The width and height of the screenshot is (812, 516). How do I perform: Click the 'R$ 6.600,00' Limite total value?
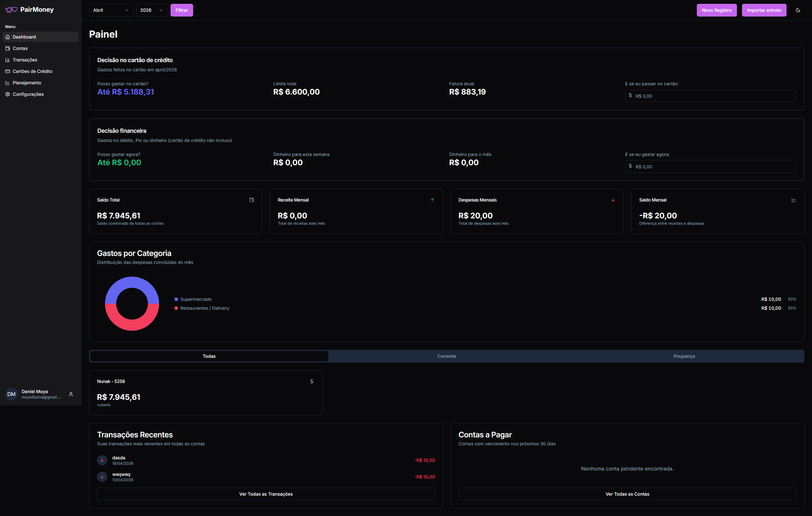[297, 92]
